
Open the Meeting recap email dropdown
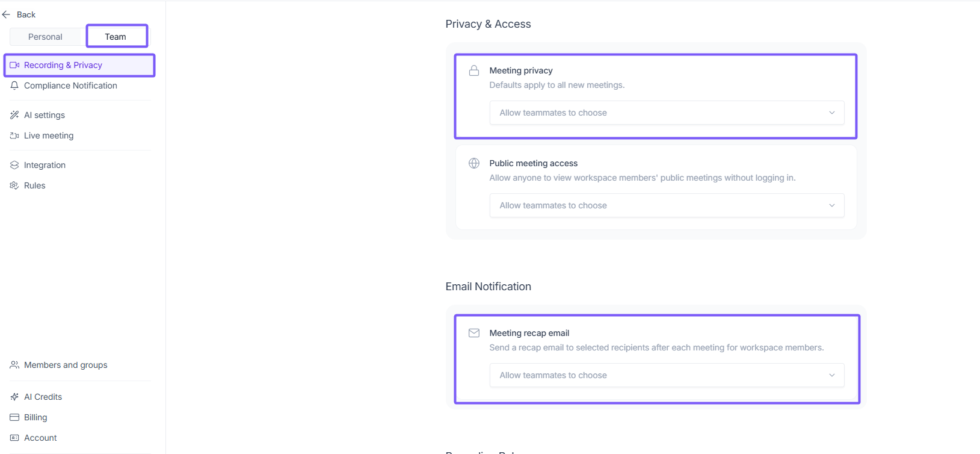667,375
